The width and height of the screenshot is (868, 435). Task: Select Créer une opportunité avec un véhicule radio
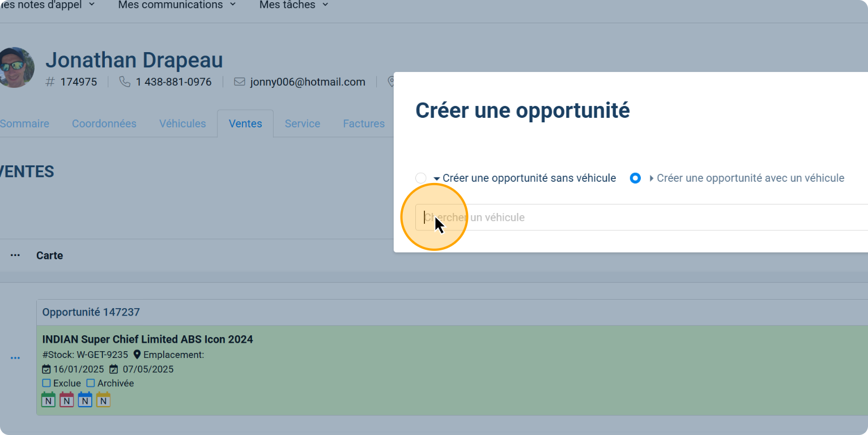coord(635,178)
